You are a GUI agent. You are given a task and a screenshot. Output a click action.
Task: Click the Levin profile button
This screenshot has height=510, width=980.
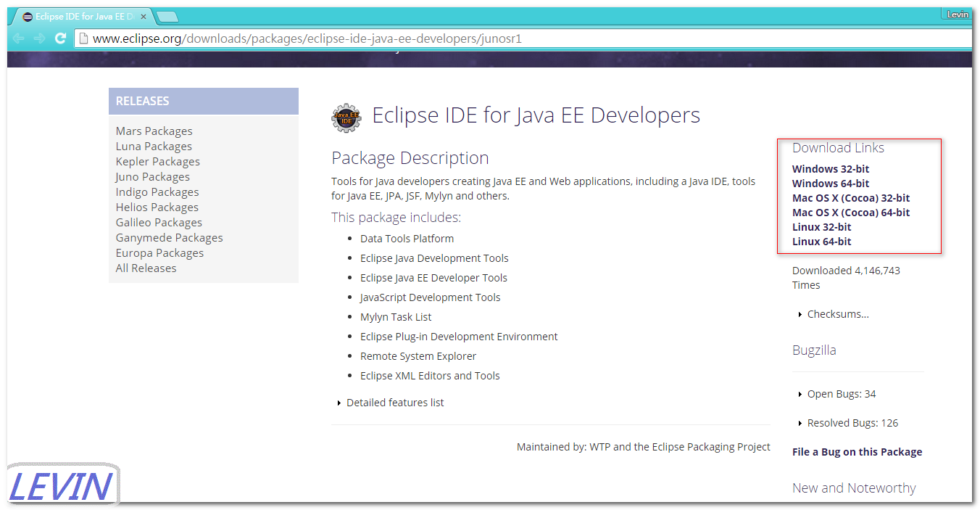tap(958, 15)
